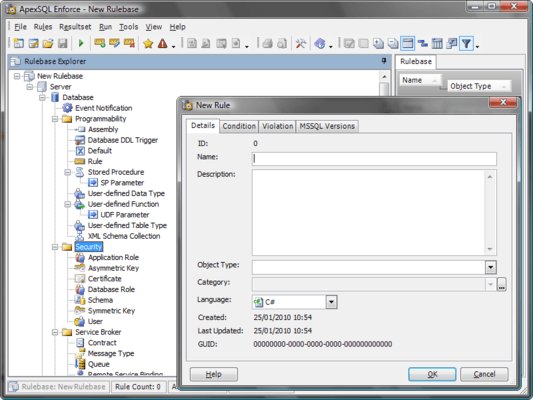Collapse the Stored Procedure node
The width and height of the screenshot is (533, 400).
point(68,172)
